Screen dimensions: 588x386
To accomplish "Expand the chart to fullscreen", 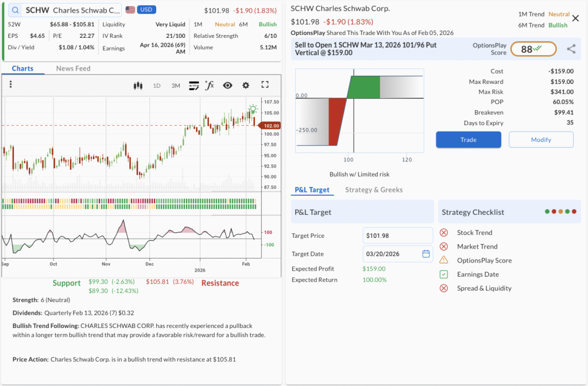I will pos(265,85).
